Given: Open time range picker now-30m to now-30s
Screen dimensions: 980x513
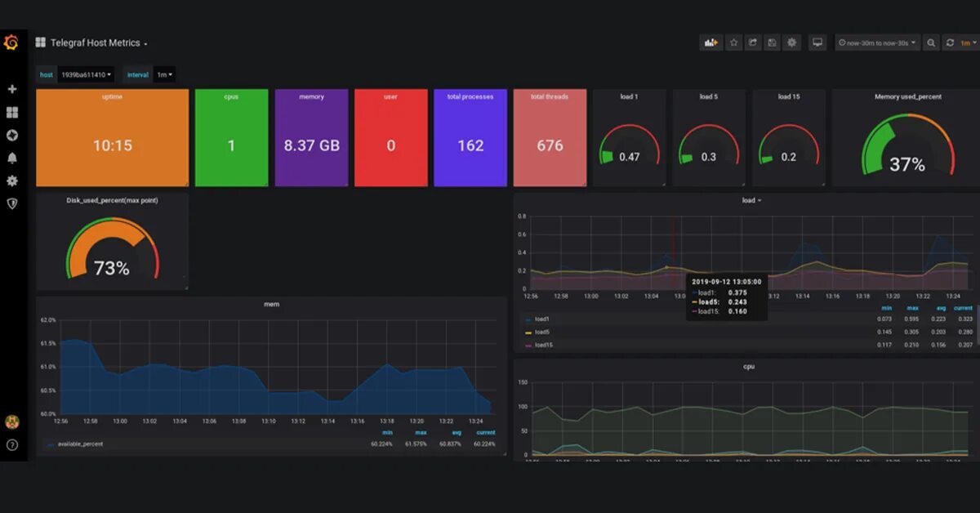Looking at the screenshot, I should pyautogui.click(x=878, y=42).
